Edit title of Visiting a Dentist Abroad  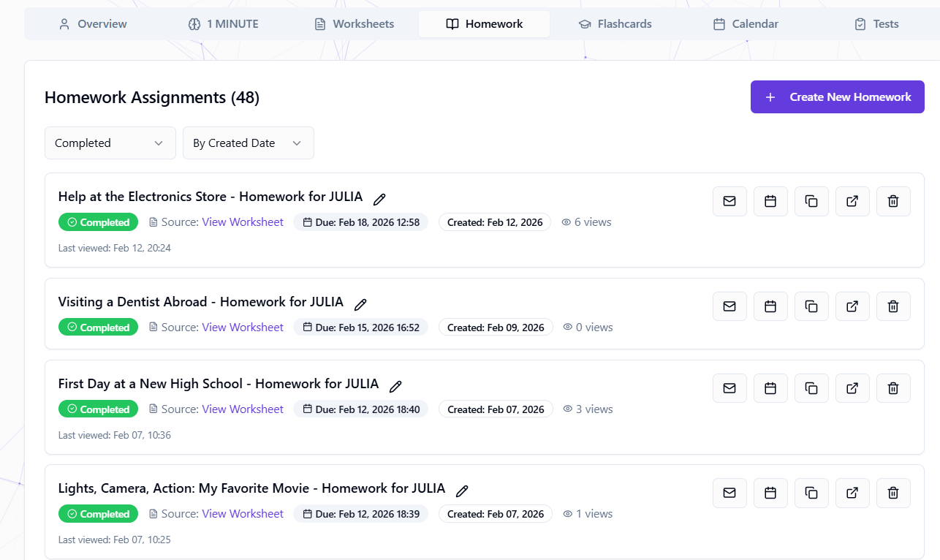tap(360, 304)
